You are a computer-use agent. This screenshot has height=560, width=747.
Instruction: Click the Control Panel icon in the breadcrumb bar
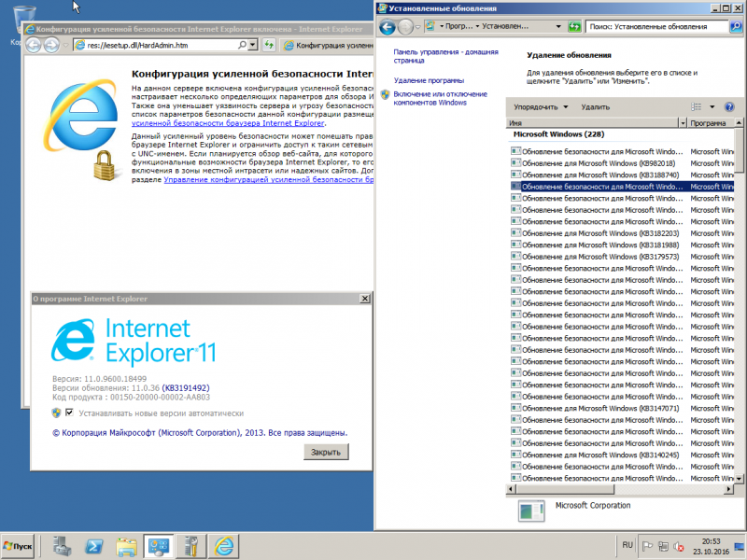430,27
